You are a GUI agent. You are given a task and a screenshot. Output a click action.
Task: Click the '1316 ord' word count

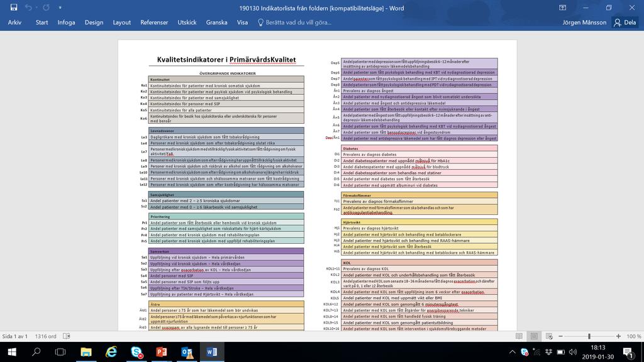click(45, 336)
